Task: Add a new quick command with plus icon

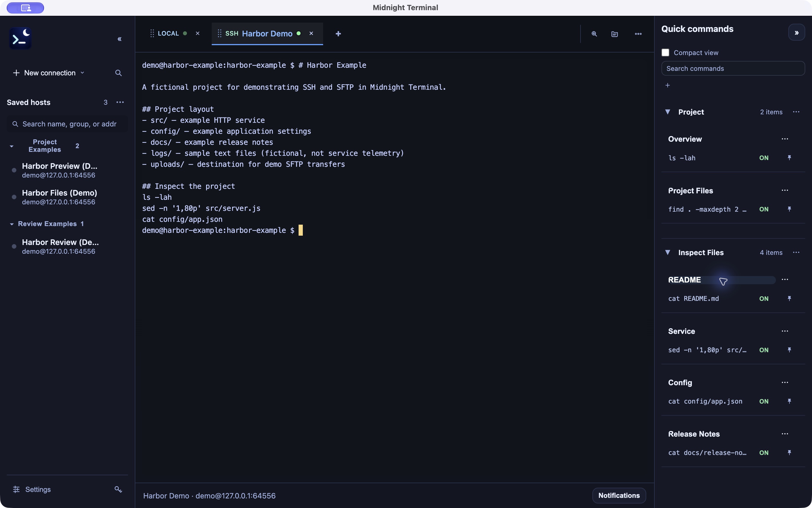Action: point(667,85)
